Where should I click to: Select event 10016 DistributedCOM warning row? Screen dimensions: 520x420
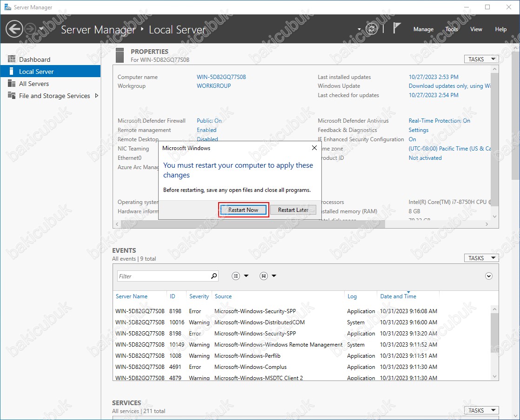click(x=302, y=322)
